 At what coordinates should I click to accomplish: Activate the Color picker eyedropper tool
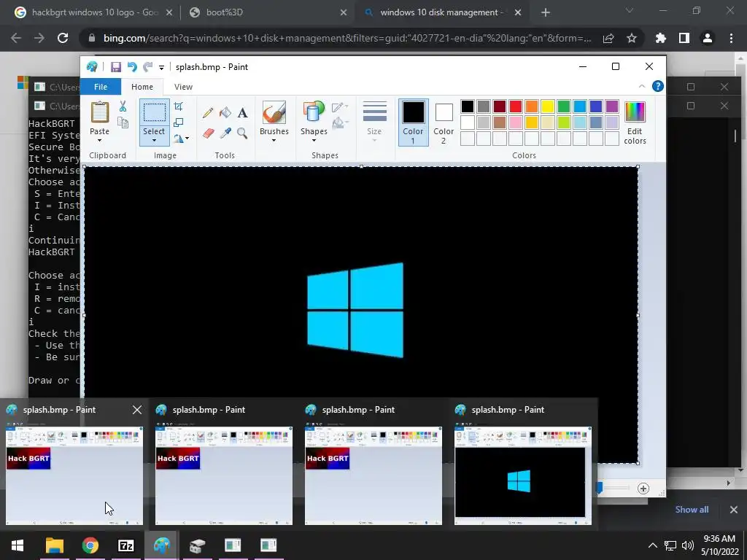225,133
